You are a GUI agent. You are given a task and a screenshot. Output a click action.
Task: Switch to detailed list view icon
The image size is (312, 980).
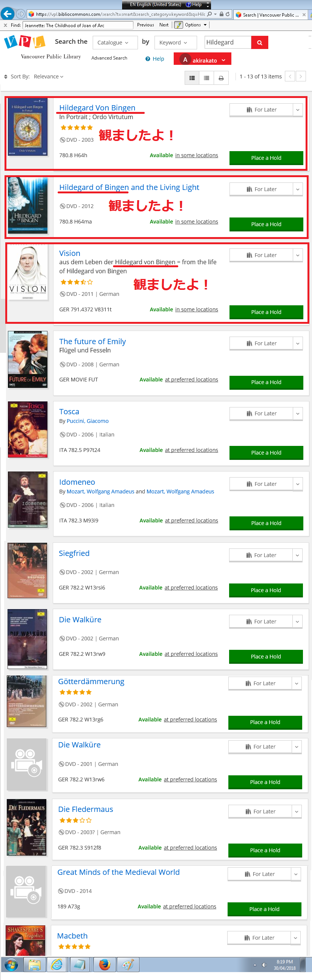192,78
